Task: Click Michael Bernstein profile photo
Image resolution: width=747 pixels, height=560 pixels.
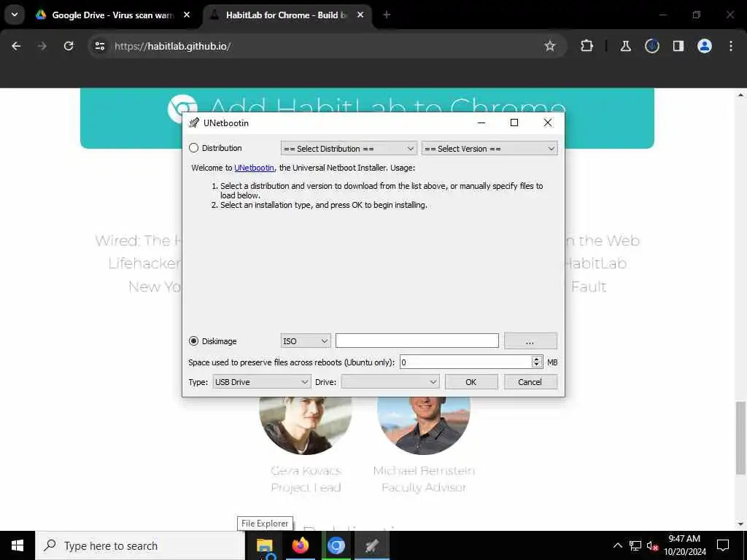Action: pos(424,425)
